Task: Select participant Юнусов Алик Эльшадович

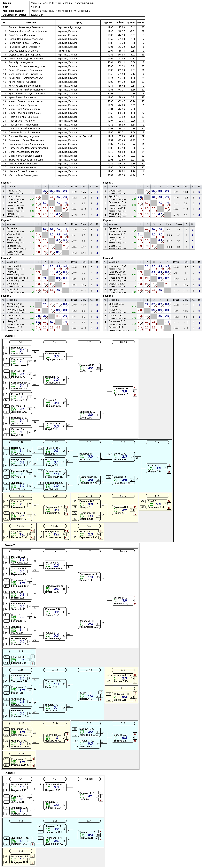Action: (x=23, y=175)
